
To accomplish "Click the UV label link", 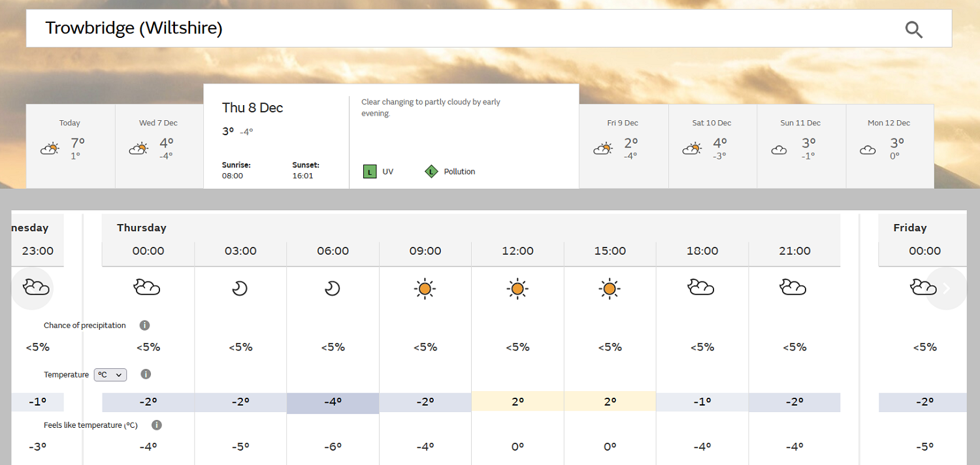I will [x=388, y=172].
